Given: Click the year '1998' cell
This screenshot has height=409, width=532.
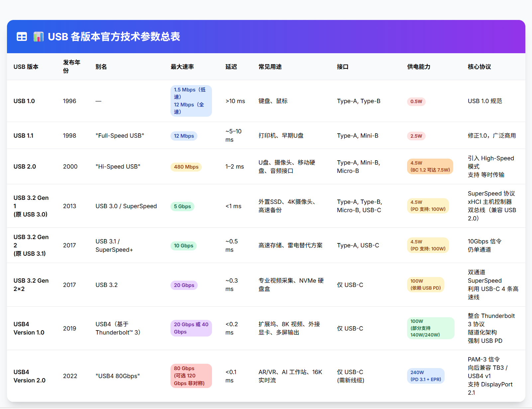Looking at the screenshot, I should [69, 136].
